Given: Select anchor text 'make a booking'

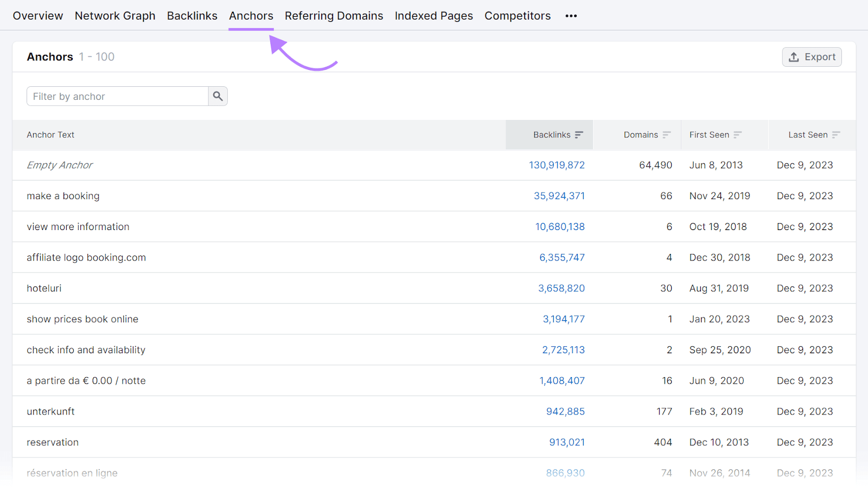Looking at the screenshot, I should point(63,196).
